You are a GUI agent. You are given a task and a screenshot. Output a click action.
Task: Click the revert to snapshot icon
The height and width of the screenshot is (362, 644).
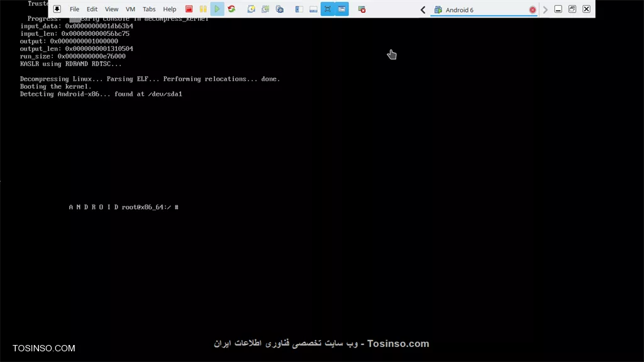265,9
